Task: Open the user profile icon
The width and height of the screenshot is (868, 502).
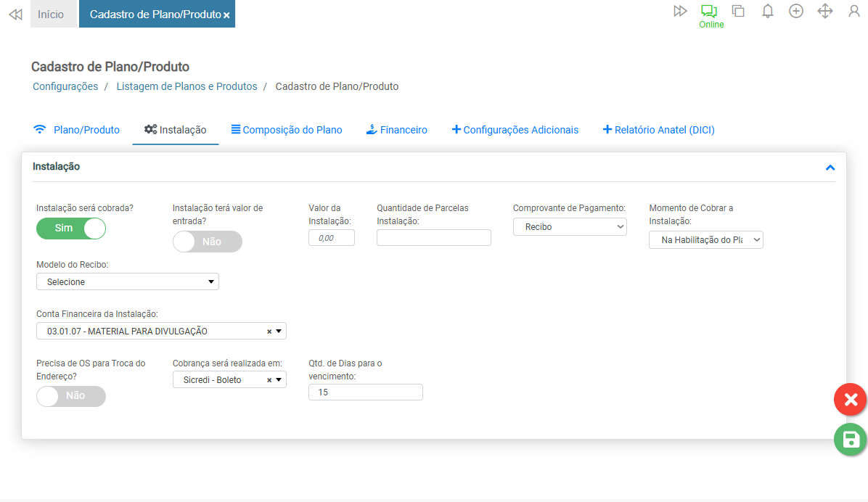Action: tap(854, 12)
